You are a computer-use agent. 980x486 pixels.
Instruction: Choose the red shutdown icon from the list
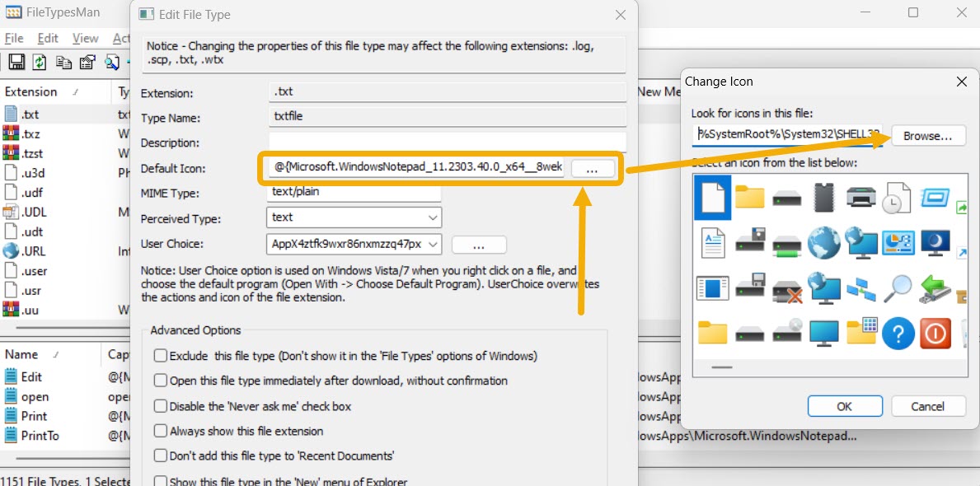935,334
